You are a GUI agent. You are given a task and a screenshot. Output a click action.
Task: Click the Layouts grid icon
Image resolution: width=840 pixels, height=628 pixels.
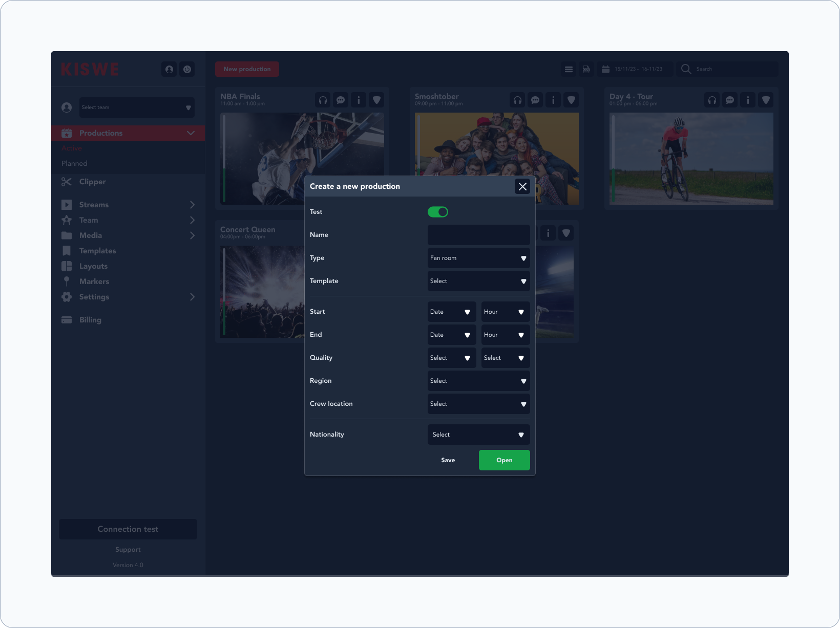(67, 266)
